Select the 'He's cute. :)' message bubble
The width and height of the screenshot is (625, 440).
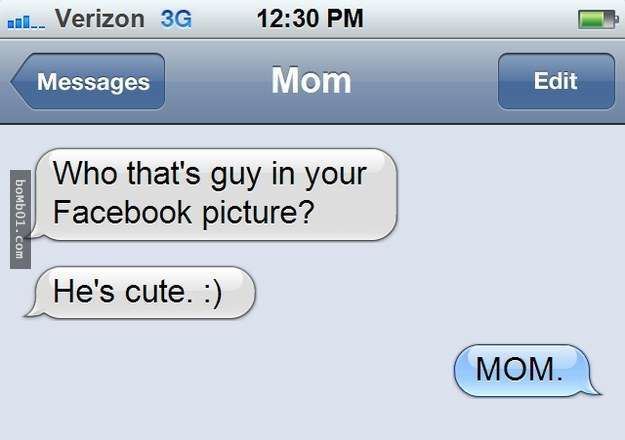[x=140, y=293]
